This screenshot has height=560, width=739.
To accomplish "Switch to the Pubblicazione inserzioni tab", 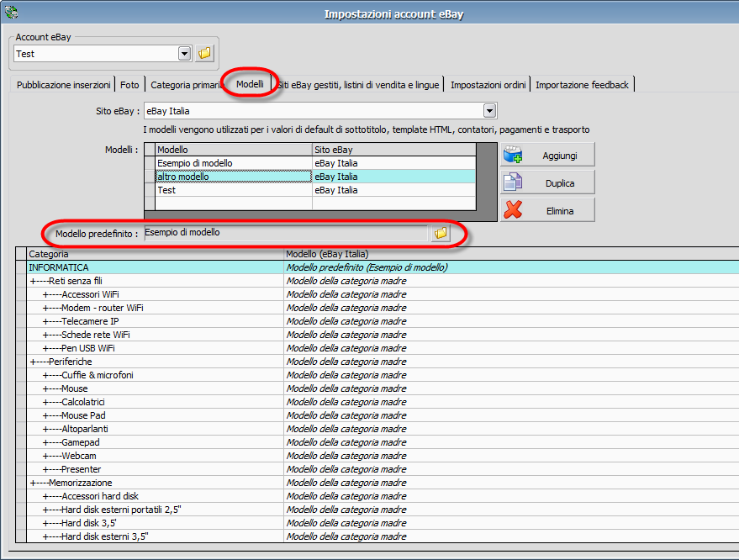I will [x=63, y=85].
